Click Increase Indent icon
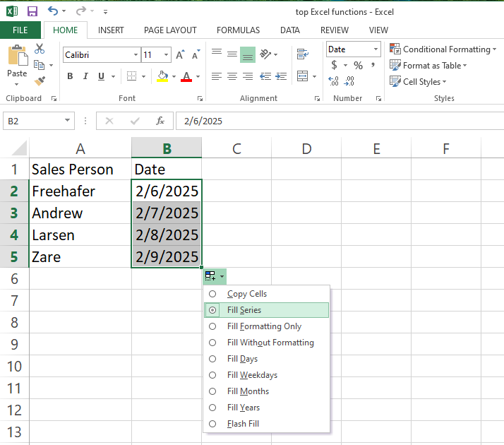504x445 pixels. (x=281, y=76)
